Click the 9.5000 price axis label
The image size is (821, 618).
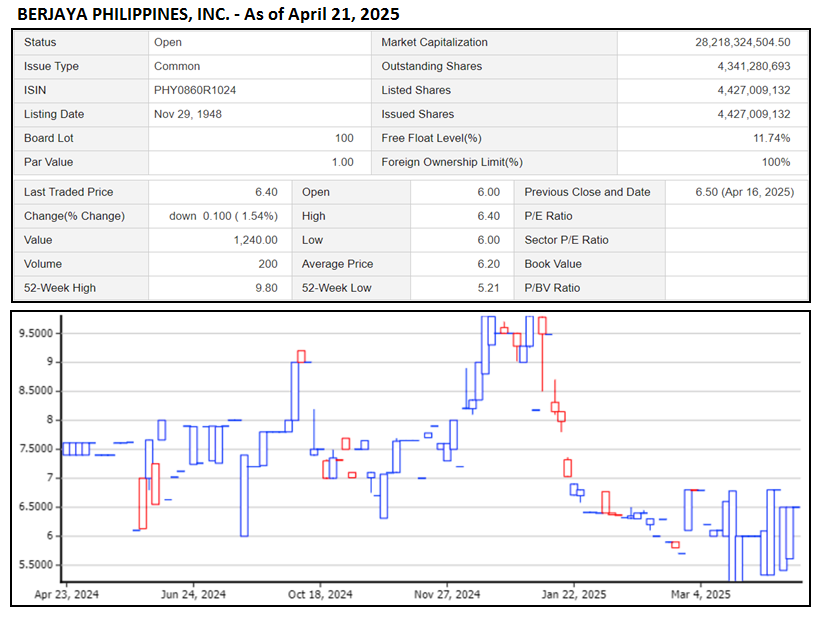[36, 334]
